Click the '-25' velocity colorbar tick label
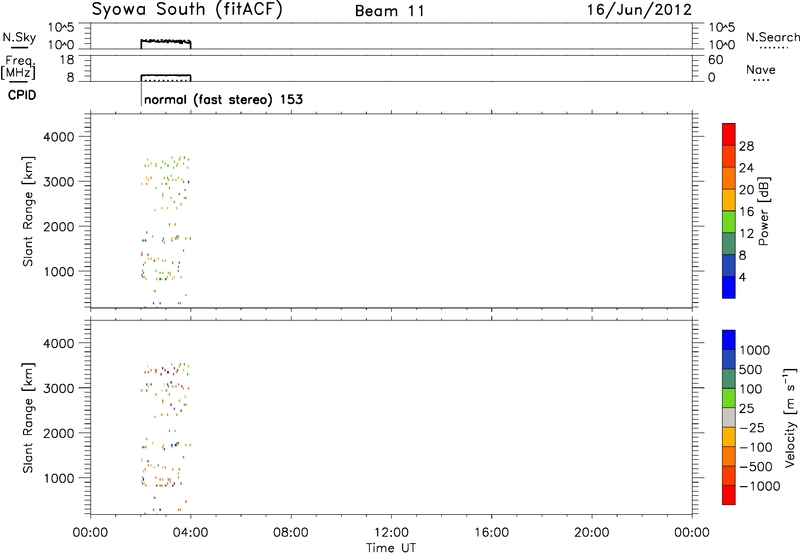Screen dimensions: 800x554 (x=752, y=427)
